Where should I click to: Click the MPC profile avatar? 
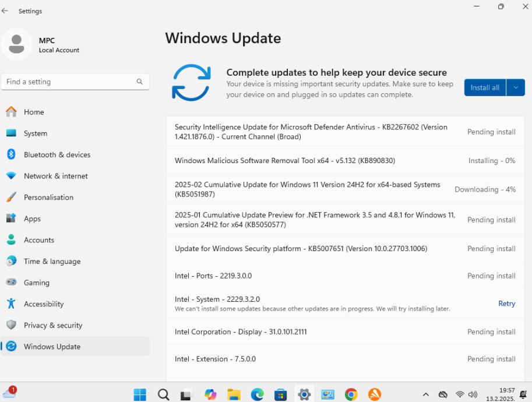(x=16, y=44)
